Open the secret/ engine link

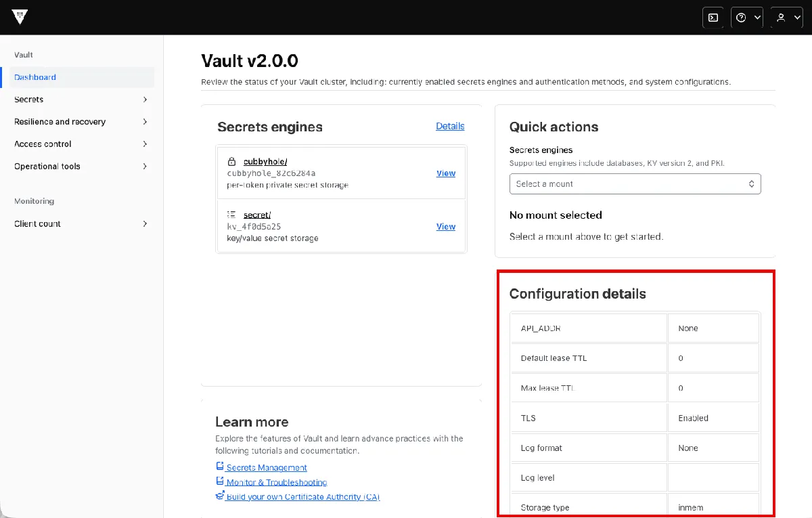point(257,215)
